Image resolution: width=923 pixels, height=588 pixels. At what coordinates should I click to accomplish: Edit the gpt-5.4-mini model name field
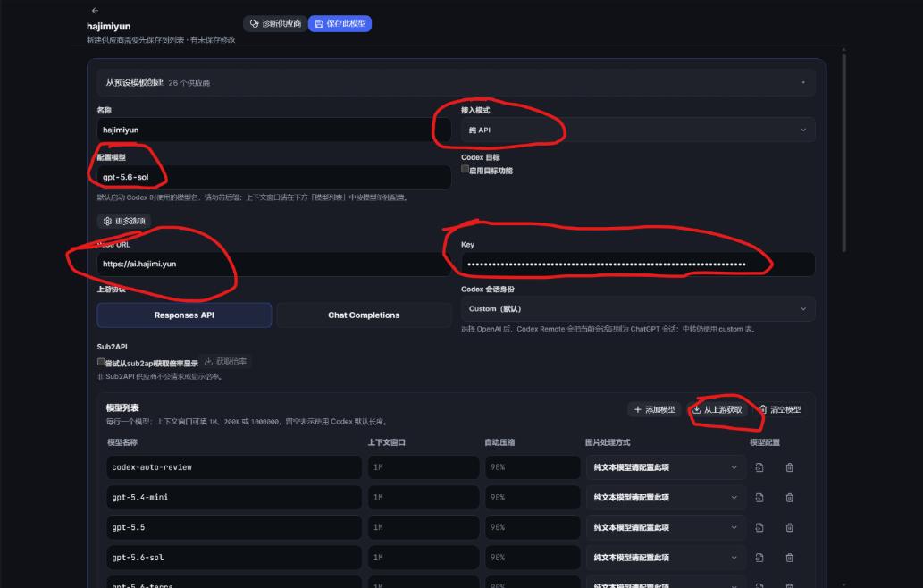click(x=234, y=498)
